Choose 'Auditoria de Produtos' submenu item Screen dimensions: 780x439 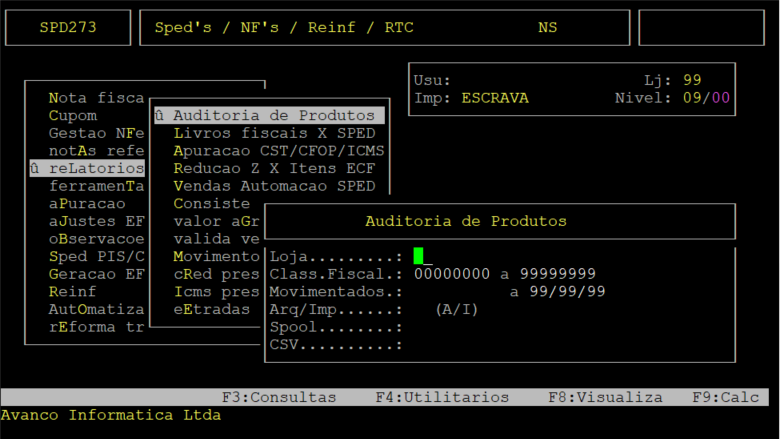[x=270, y=115]
